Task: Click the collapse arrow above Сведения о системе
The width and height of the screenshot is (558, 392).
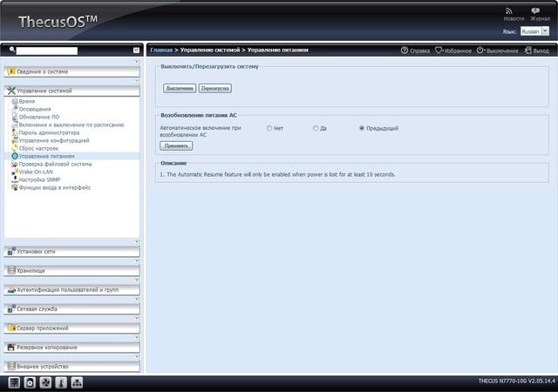Action: (137, 62)
